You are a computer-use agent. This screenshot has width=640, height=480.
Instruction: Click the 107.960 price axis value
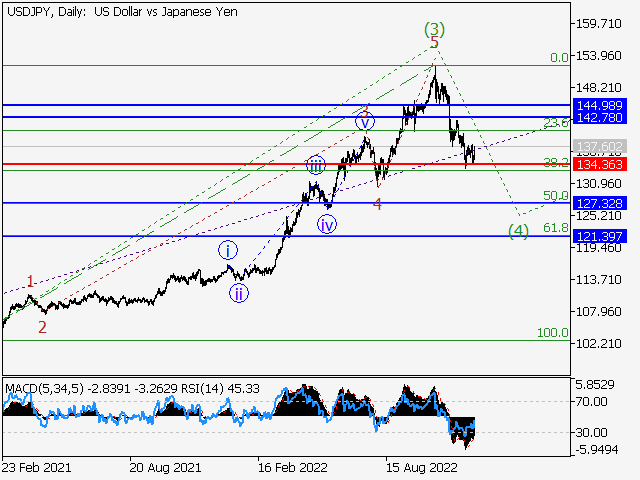(598, 311)
